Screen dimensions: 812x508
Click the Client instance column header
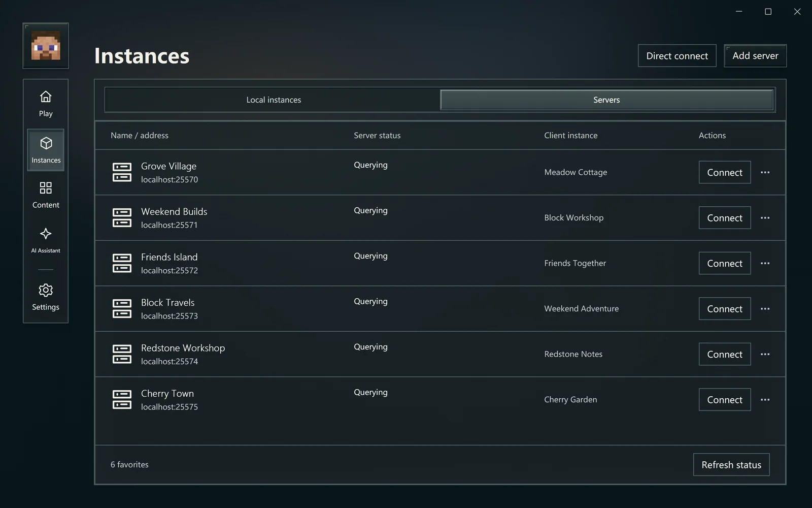pyautogui.click(x=571, y=135)
